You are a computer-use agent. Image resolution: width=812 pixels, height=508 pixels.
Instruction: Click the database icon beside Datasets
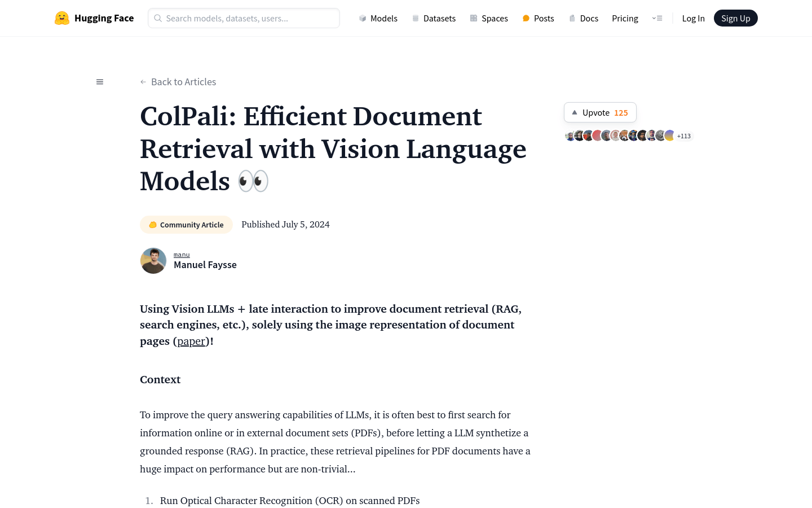point(416,19)
